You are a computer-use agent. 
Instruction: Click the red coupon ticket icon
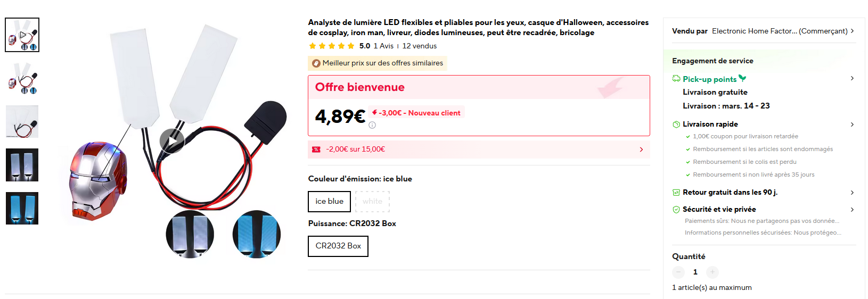pos(316,149)
